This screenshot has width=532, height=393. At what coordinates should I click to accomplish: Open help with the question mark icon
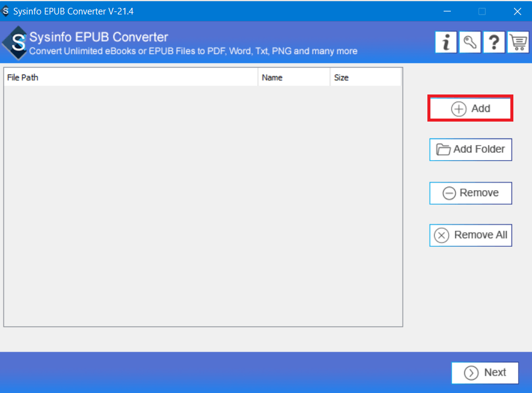tap(494, 42)
